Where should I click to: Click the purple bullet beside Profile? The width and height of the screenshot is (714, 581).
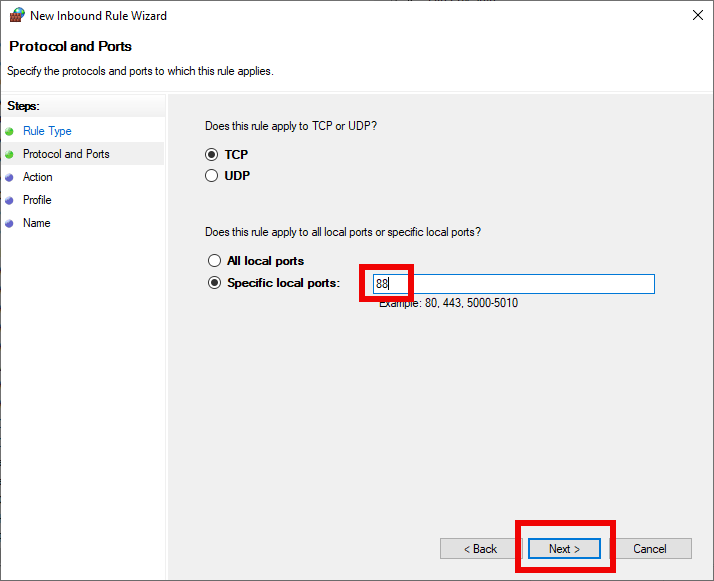9,200
